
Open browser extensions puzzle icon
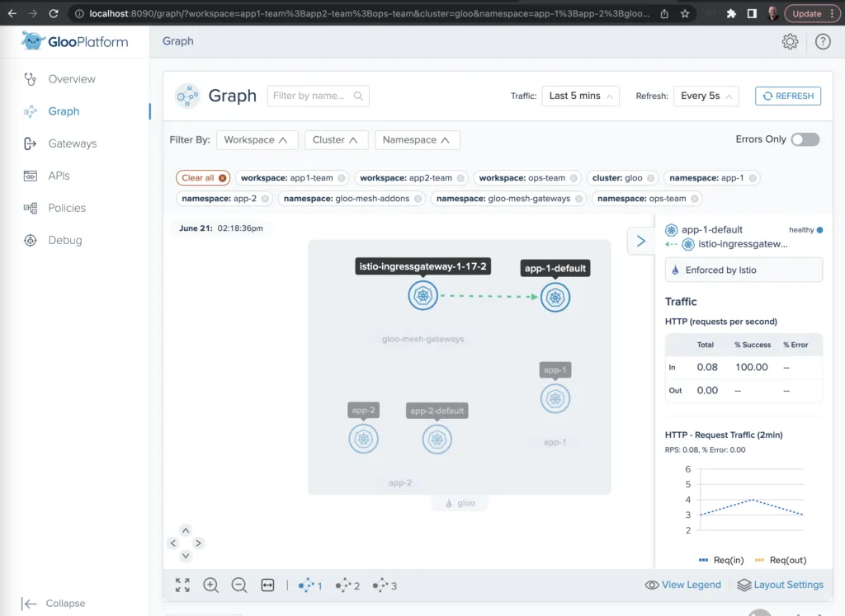pyautogui.click(x=731, y=13)
